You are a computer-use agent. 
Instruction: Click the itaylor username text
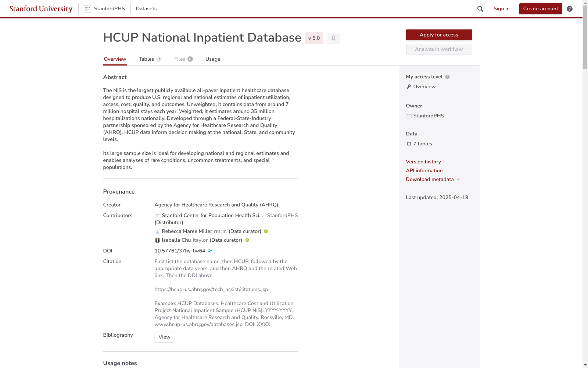click(200, 240)
